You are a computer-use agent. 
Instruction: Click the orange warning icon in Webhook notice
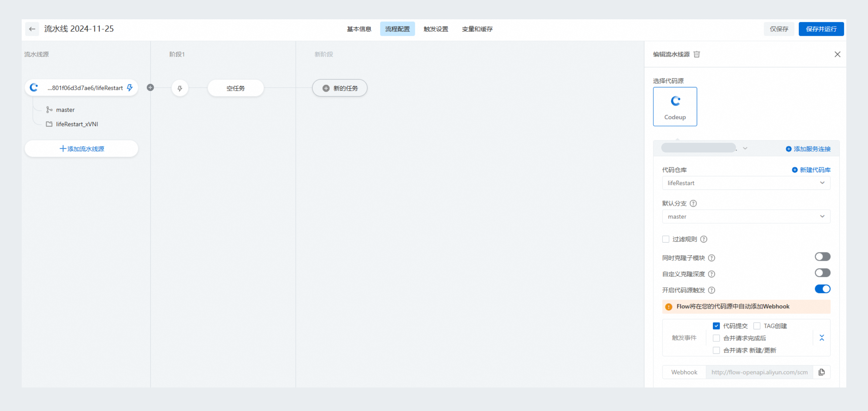[x=668, y=307]
